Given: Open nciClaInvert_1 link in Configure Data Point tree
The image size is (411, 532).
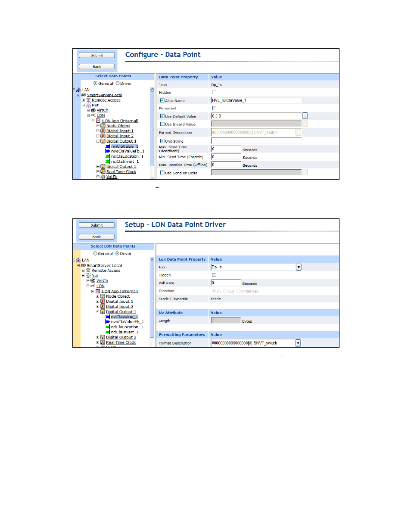Looking at the screenshot, I should pos(125,162).
